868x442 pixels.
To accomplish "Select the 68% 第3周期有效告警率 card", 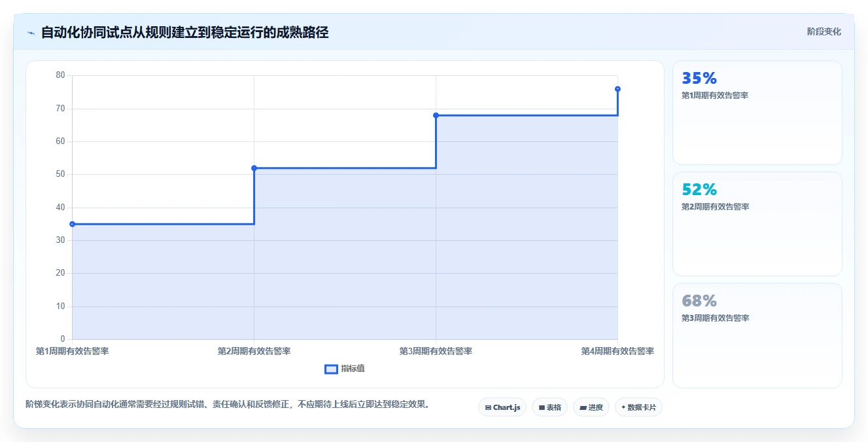I will pyautogui.click(x=757, y=335).
